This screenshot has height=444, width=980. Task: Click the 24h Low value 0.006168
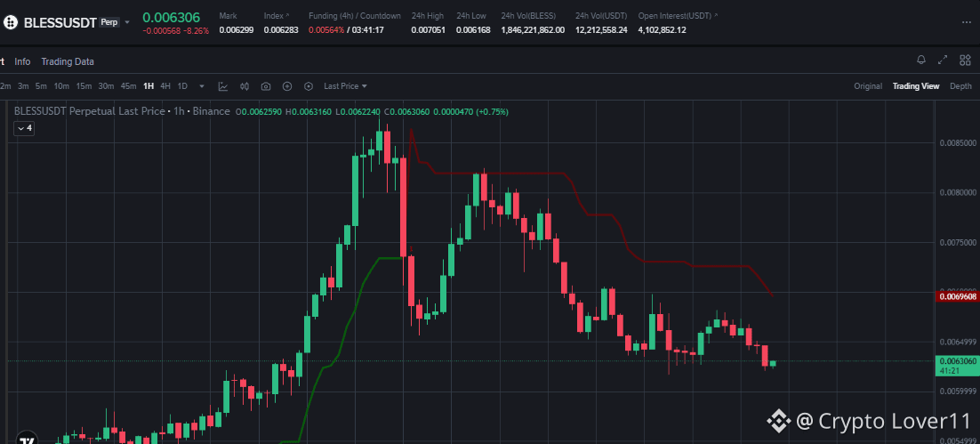(x=473, y=30)
